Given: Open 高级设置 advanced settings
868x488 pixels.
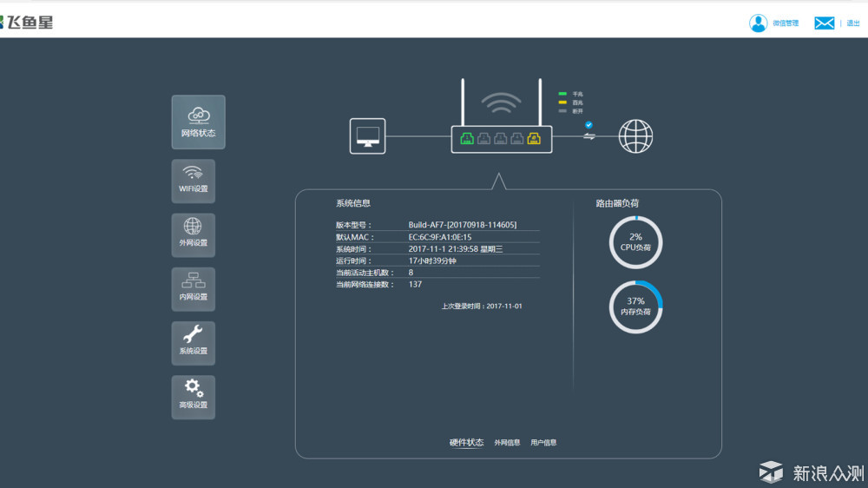Looking at the screenshot, I should (194, 397).
